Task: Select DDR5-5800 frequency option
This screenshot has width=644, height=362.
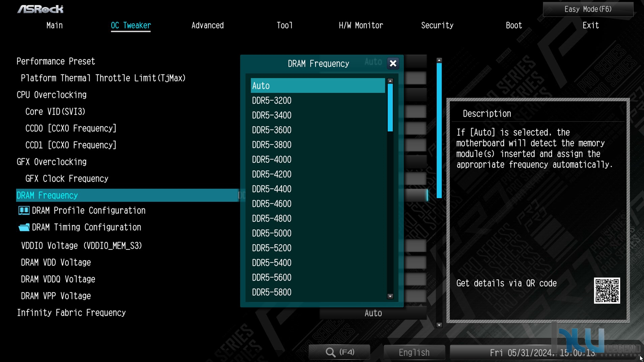Action: tap(318, 293)
